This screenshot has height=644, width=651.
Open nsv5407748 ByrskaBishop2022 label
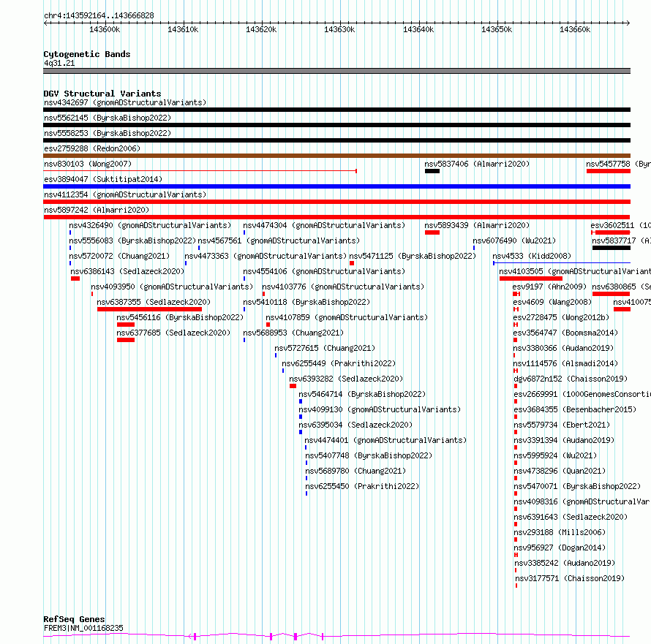(369, 455)
